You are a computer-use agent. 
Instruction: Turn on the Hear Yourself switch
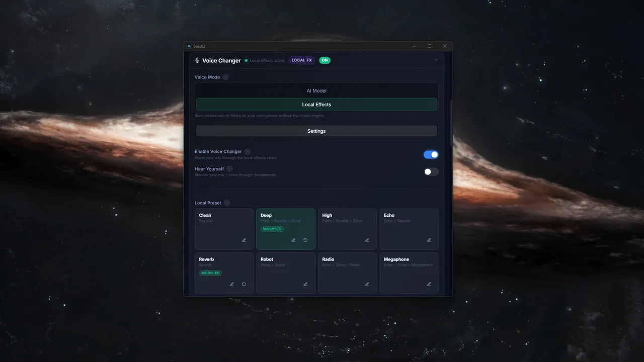[x=431, y=171]
